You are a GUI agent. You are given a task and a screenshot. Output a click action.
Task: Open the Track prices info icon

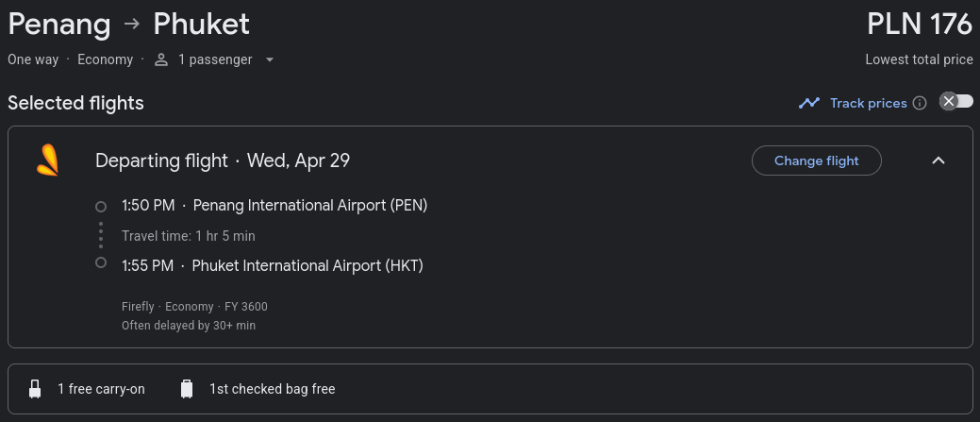(920, 103)
